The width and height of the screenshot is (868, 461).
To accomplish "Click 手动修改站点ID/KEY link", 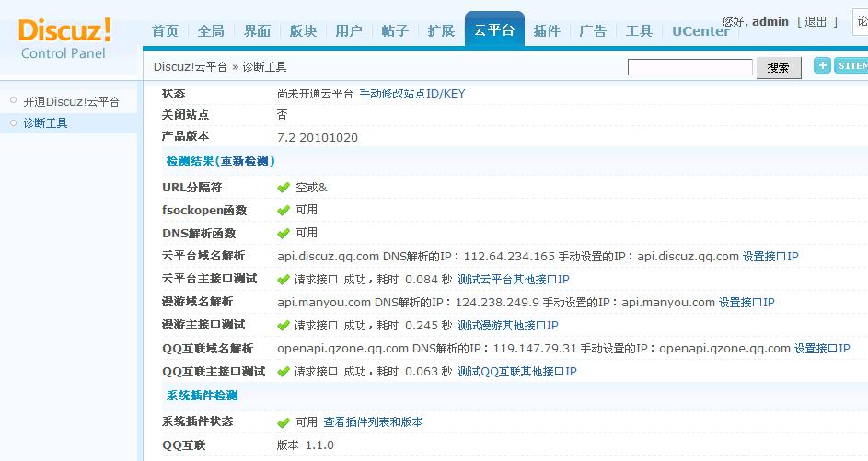I will pos(412,94).
